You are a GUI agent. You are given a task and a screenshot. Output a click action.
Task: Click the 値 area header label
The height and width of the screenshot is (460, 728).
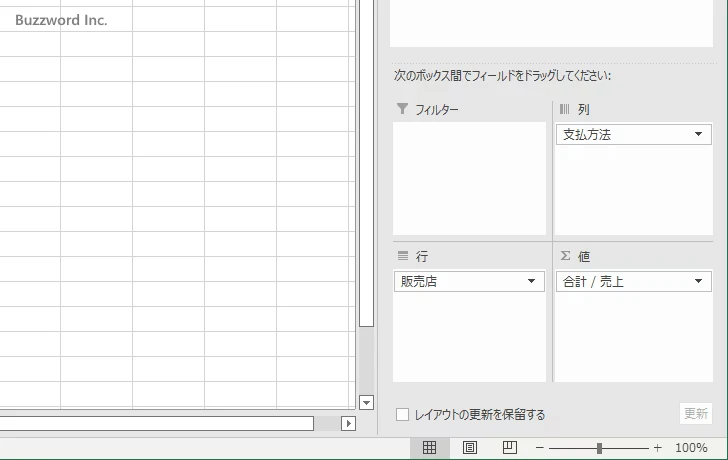pyautogui.click(x=584, y=256)
